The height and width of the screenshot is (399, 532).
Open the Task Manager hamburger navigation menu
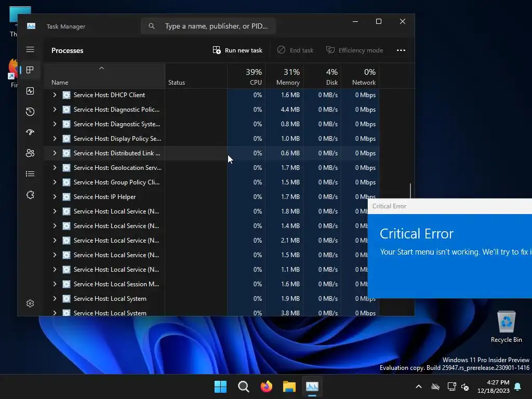pyautogui.click(x=30, y=49)
